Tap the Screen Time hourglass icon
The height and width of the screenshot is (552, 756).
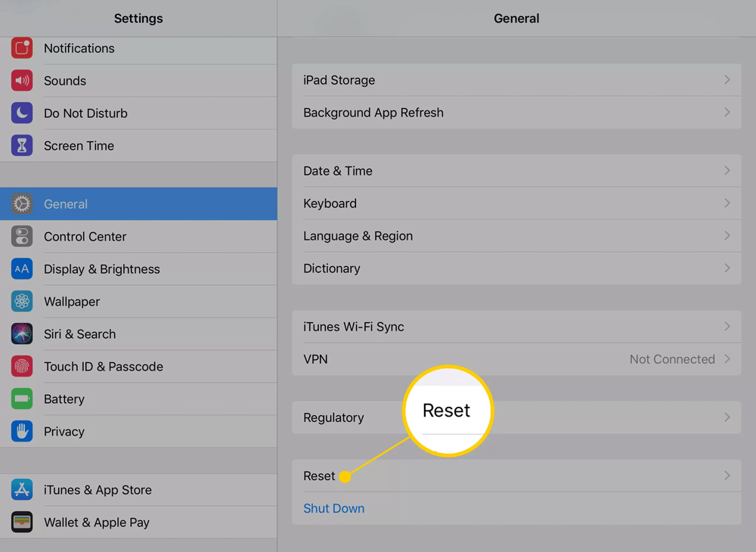click(22, 145)
